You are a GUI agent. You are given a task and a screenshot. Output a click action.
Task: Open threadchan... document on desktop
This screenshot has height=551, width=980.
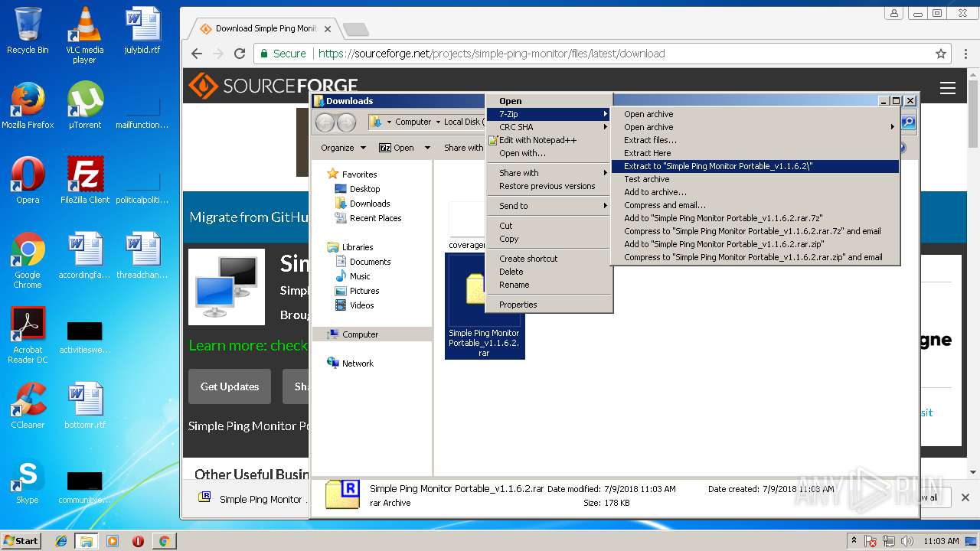pos(142,256)
